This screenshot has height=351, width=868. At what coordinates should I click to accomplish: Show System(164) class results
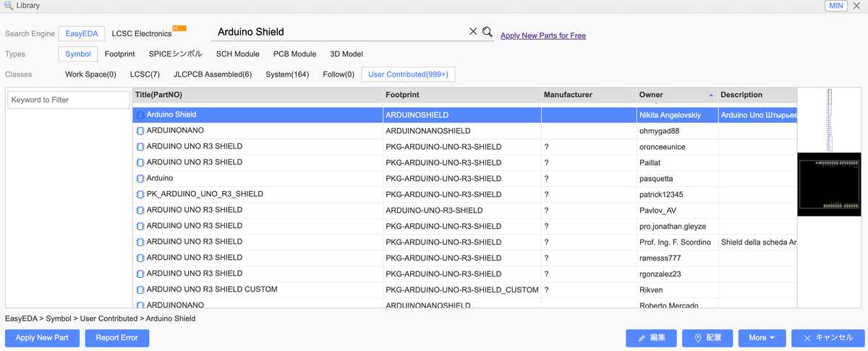pos(287,75)
